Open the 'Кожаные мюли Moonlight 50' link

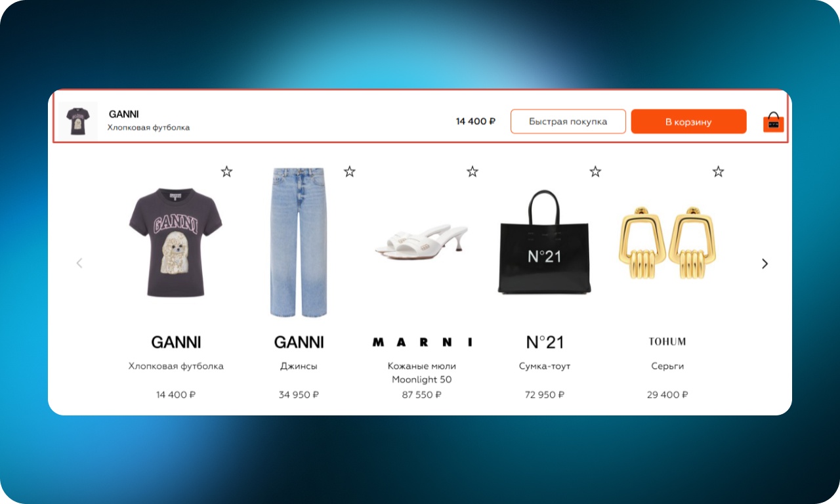[422, 373]
